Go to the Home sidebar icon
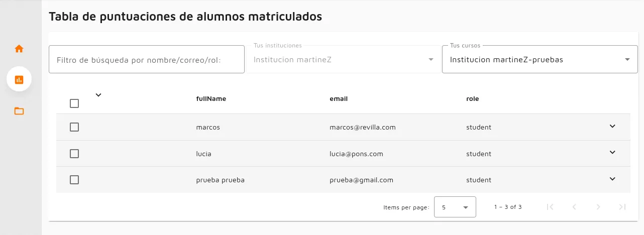This screenshot has height=235, width=644. tap(19, 49)
